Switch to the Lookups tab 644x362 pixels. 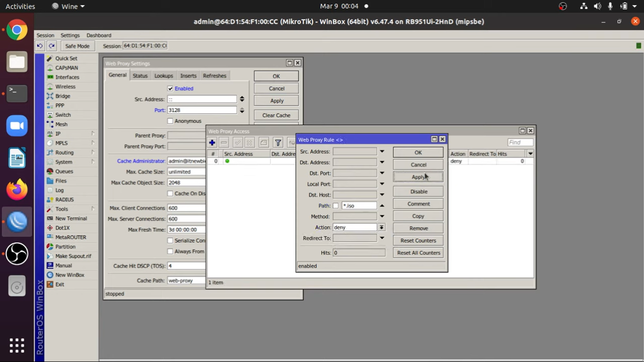[x=164, y=76]
